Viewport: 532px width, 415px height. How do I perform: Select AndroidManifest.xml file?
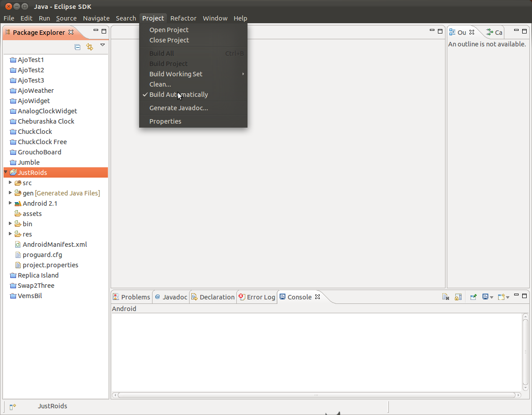pos(51,245)
